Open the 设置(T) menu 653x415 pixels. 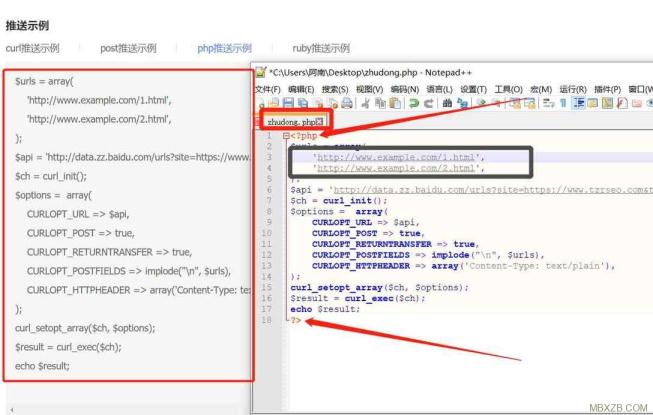coord(474,89)
